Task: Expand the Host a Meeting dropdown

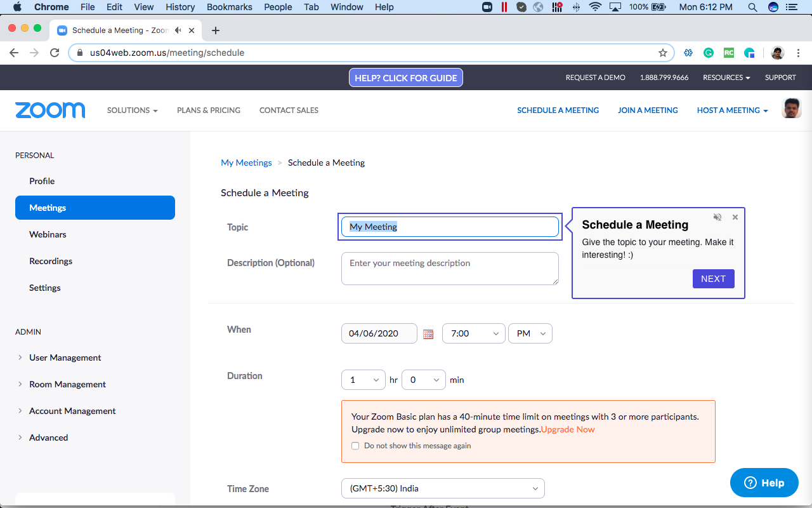Action: (x=732, y=110)
